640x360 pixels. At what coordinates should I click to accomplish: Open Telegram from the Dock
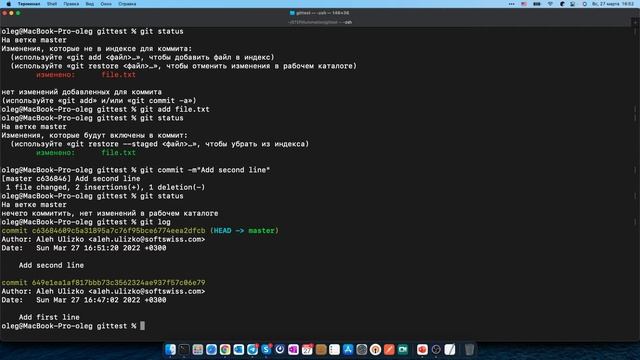pos(252,349)
